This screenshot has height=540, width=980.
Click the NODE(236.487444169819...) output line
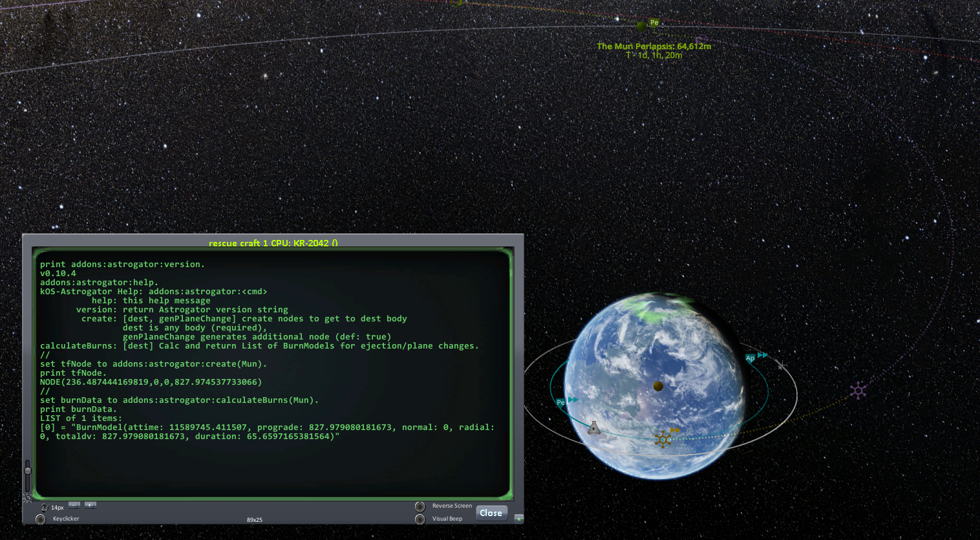click(151, 382)
